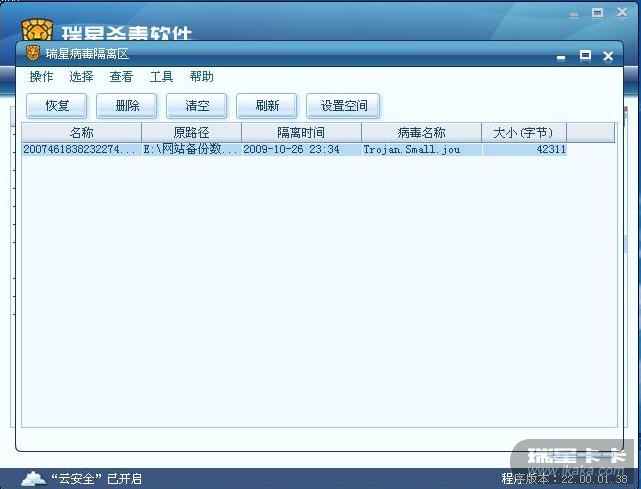Click the 程序版本 text in status bar
This screenshot has height=489, width=641.
click(565, 478)
